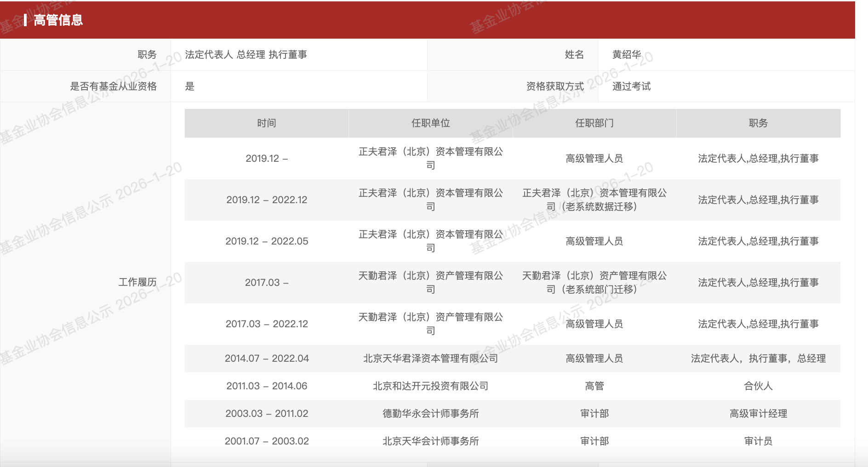The height and width of the screenshot is (467, 868).
Task: Click the 高管信息 section header
Action: point(58,20)
